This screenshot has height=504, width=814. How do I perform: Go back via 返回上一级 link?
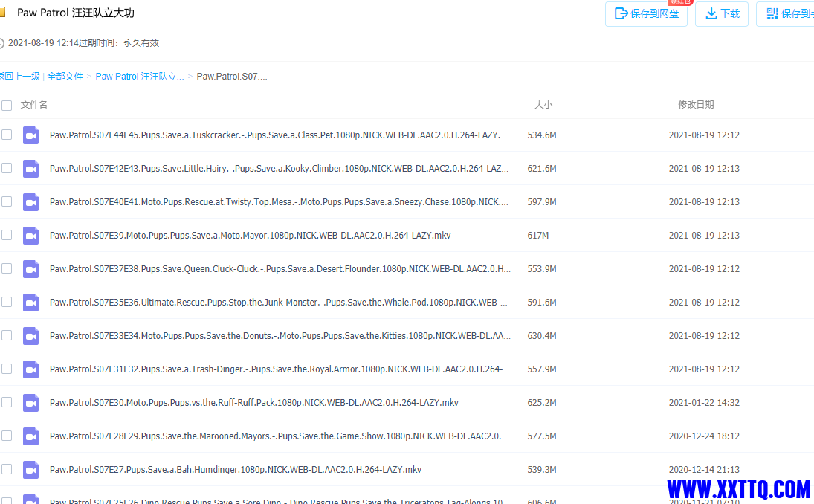click(20, 77)
